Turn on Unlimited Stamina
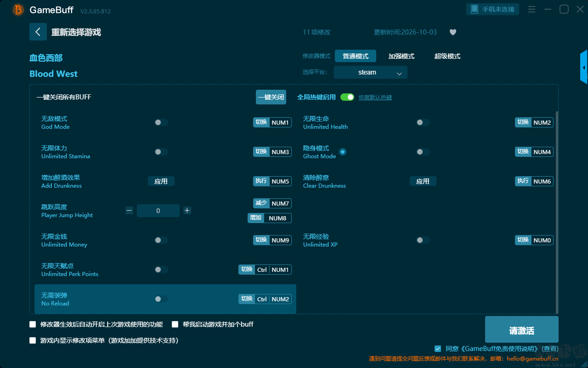 161,152
